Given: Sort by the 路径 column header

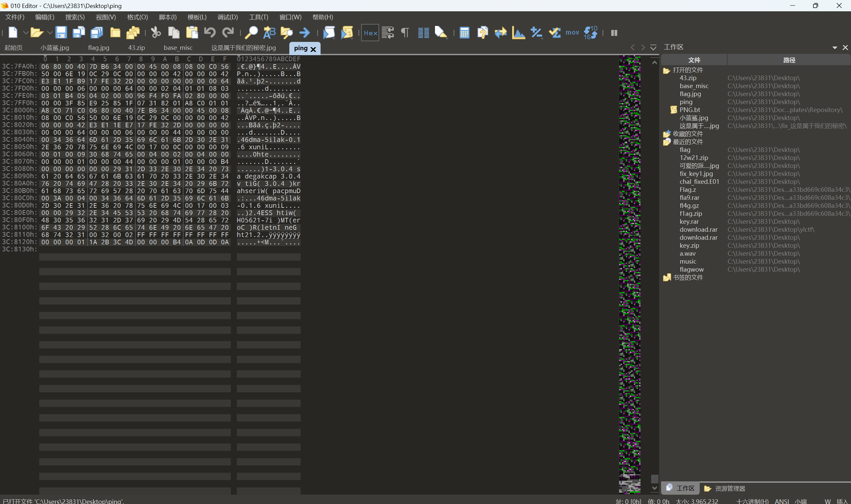Looking at the screenshot, I should tap(789, 60).
